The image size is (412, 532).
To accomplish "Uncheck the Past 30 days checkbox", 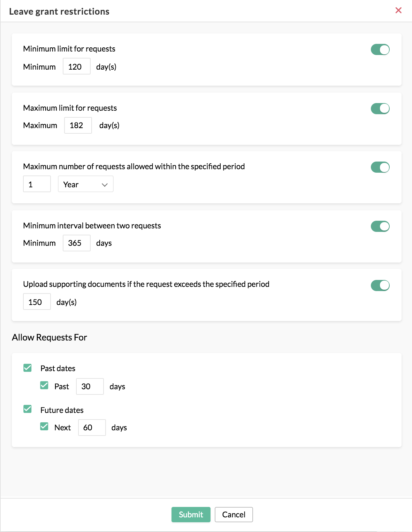I will click(x=44, y=385).
